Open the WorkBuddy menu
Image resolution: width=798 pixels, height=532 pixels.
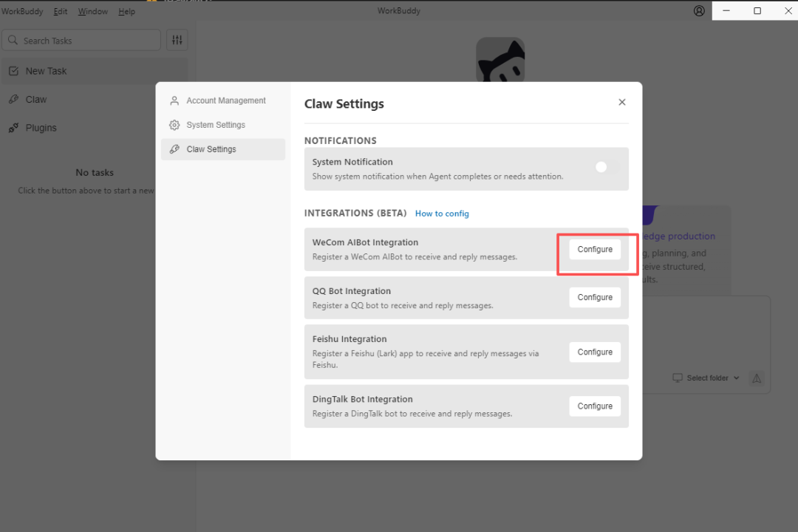[x=22, y=11]
